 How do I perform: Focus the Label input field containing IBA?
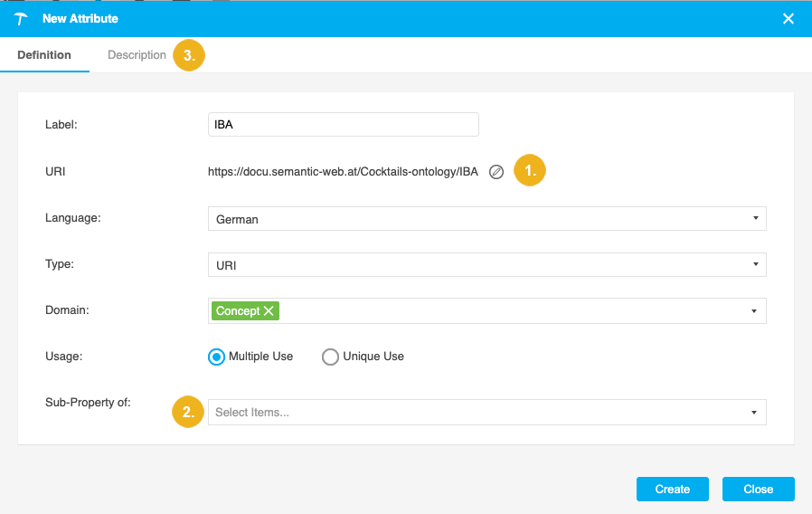point(344,124)
